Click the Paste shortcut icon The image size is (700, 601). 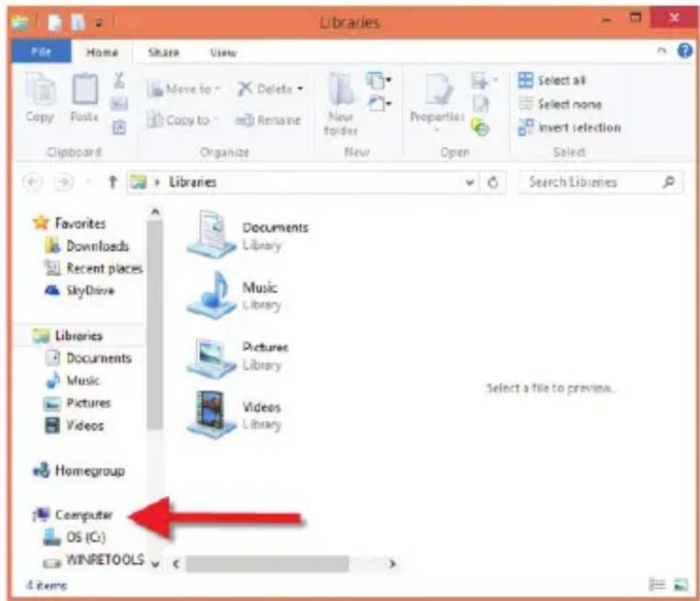119,127
